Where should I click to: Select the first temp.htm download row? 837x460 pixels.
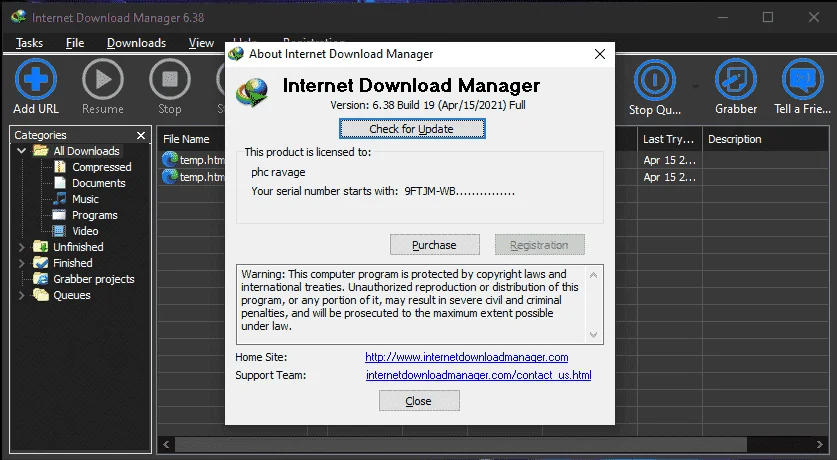193,160
